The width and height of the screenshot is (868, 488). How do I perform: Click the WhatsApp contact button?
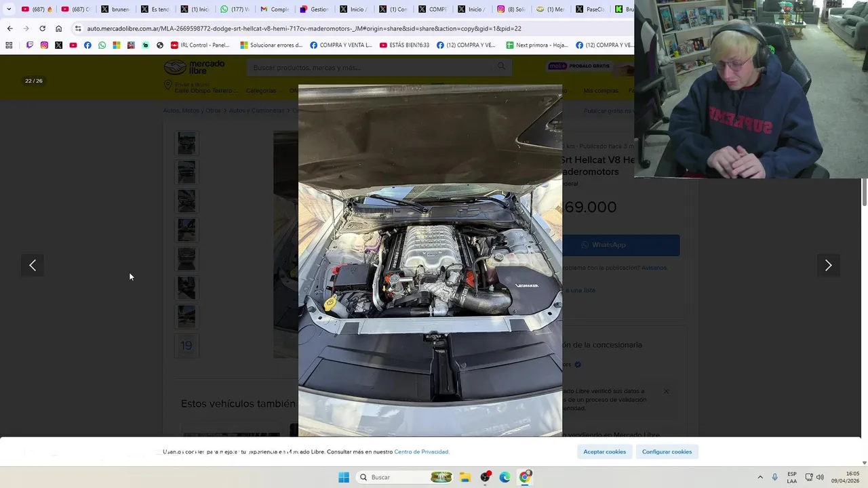pos(620,245)
